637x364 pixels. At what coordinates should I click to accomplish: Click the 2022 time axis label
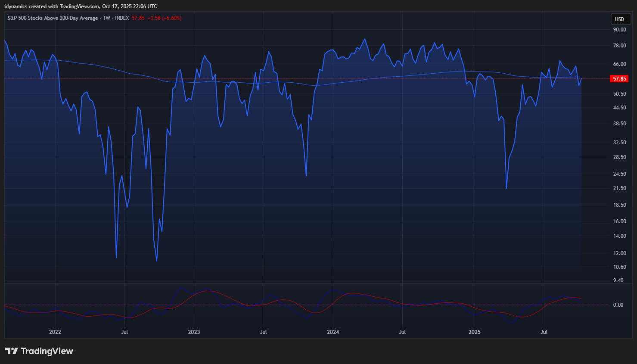click(x=55, y=332)
